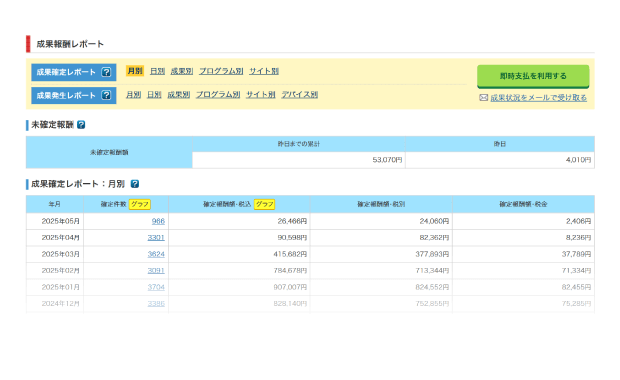
Task: Click the 784,678円 tax-included amount
Action: (x=290, y=271)
